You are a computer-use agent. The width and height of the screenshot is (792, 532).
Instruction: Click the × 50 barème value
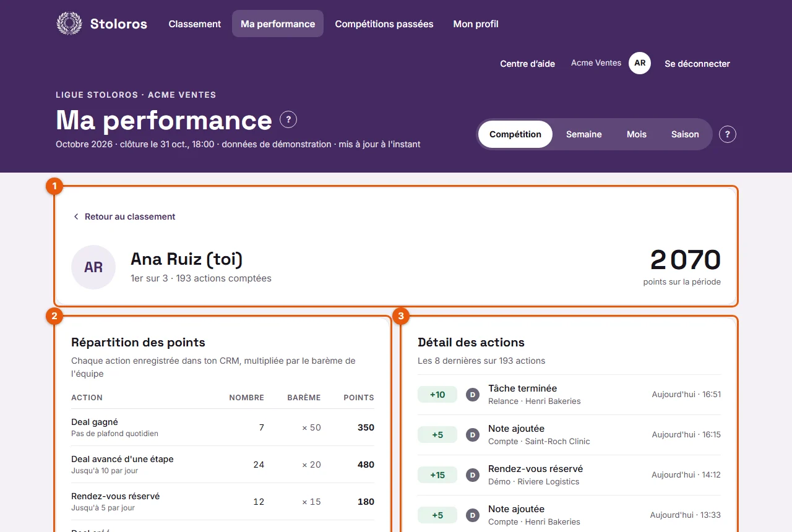pos(311,427)
